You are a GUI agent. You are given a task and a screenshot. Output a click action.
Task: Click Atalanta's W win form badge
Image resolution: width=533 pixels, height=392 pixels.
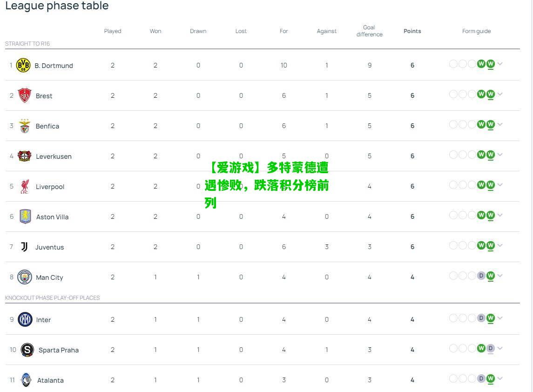tap(491, 379)
